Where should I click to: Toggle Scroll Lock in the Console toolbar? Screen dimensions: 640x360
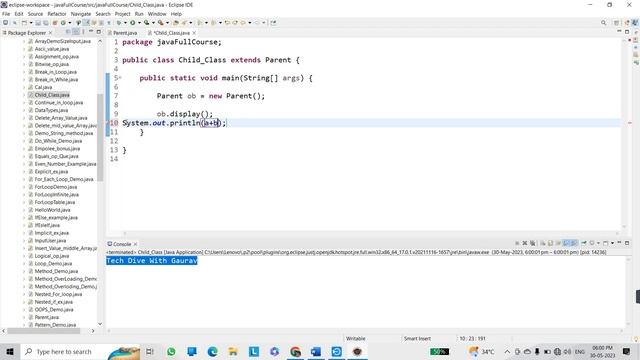coord(550,243)
